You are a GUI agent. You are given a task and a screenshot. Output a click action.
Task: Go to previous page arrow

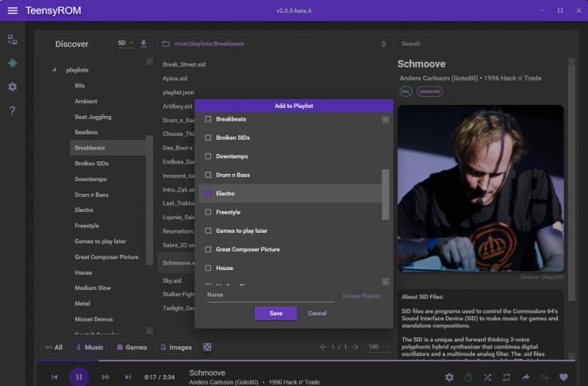click(x=323, y=347)
